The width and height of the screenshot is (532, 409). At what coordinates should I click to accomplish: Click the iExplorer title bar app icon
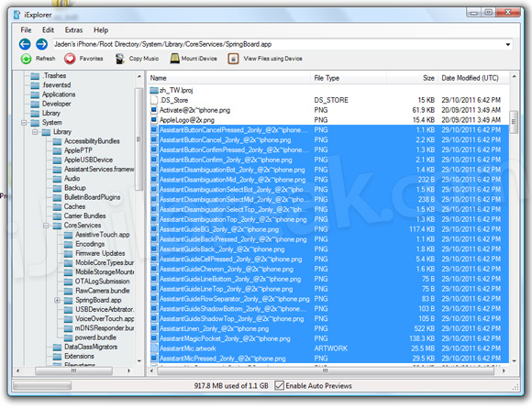pos(17,15)
